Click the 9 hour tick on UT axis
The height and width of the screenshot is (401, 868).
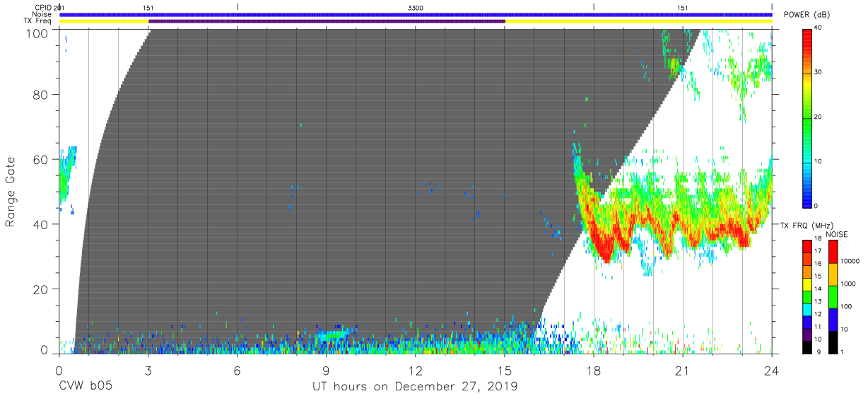pyautogui.click(x=326, y=370)
